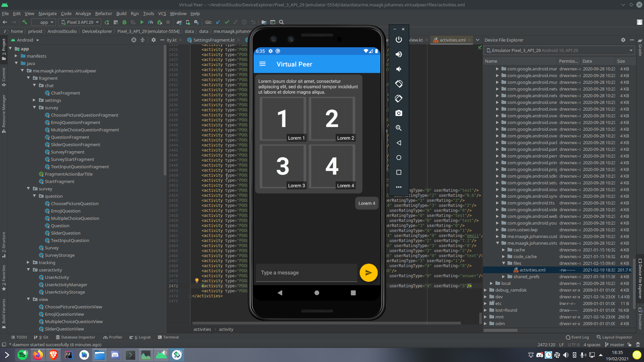Toggle the Device File Explorer side tab
The height and width of the screenshot is (362, 644).
click(640, 278)
